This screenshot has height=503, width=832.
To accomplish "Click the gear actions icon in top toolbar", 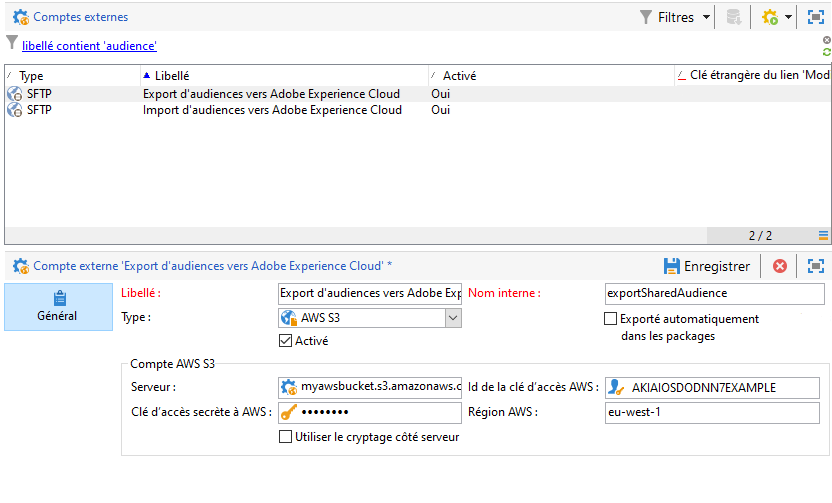I will [769, 17].
